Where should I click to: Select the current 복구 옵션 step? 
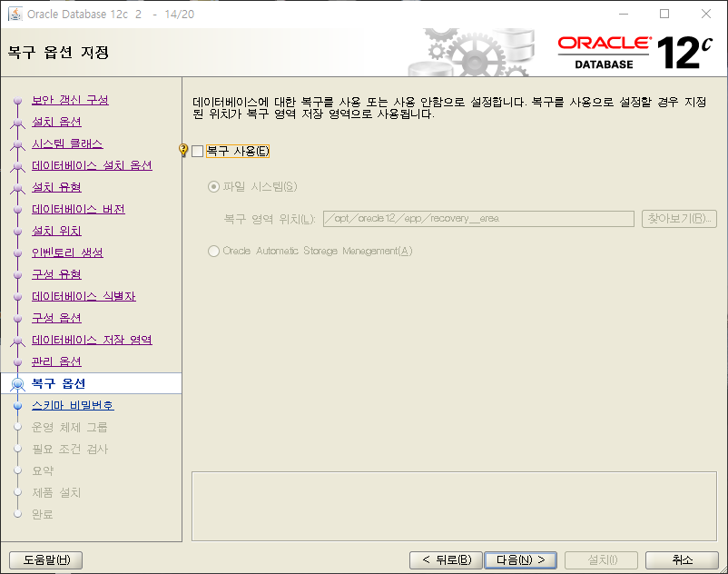(x=58, y=383)
